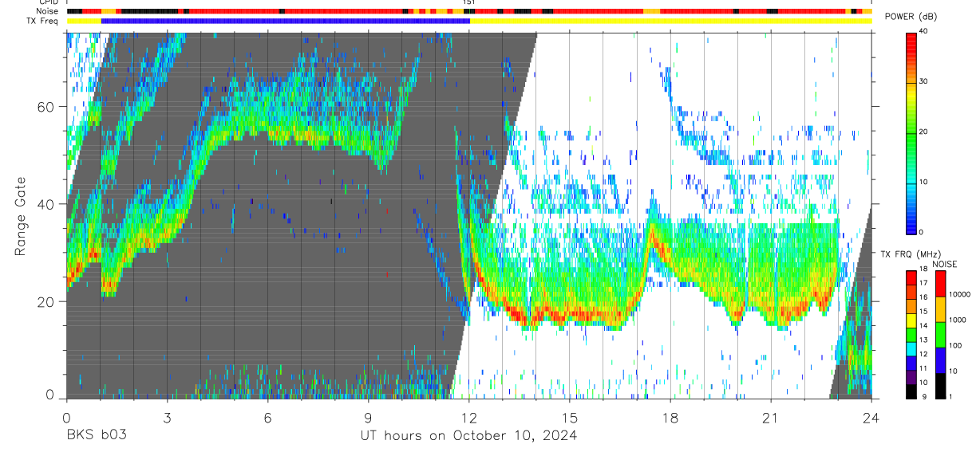The width and height of the screenshot is (980, 452).
Task: Click the '18' hour tick on time axis
Action: click(670, 418)
